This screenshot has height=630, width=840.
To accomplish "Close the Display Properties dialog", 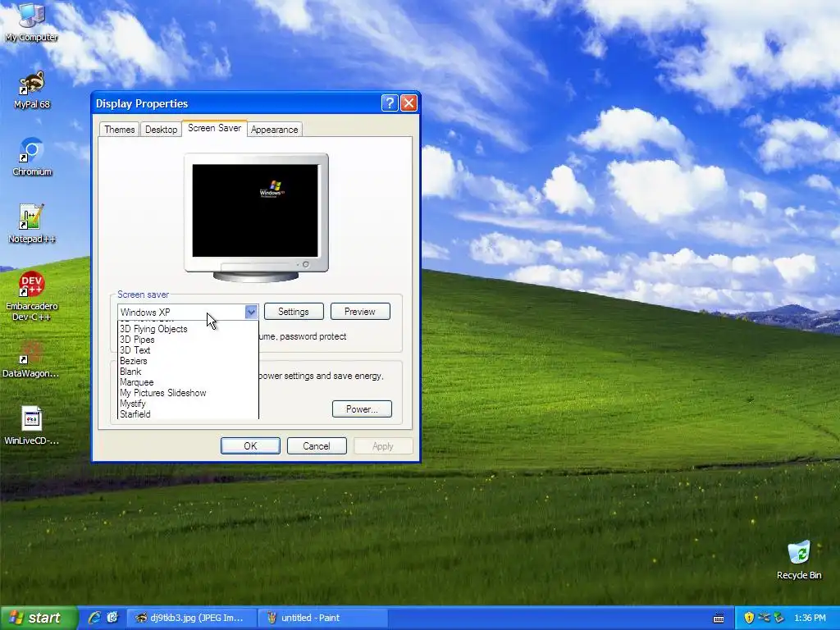I will [409, 103].
